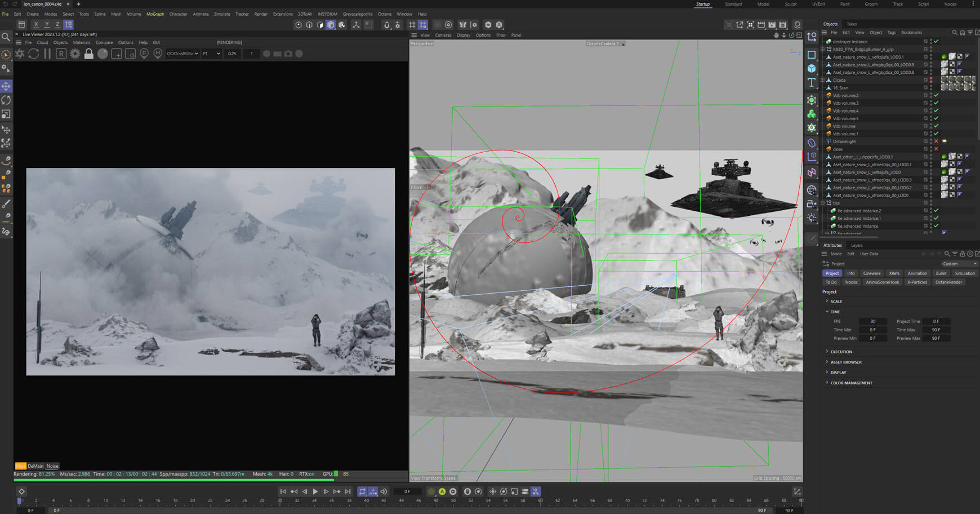The image size is (980, 514).
Task: Click the Text spline T icon
Action: pos(812,82)
